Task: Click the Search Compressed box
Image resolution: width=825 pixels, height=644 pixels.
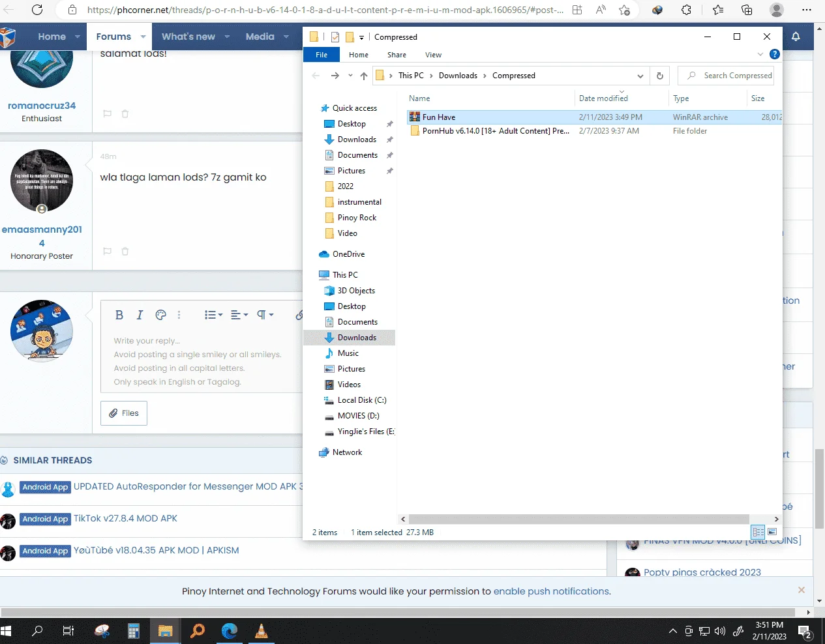Action: 726,76
